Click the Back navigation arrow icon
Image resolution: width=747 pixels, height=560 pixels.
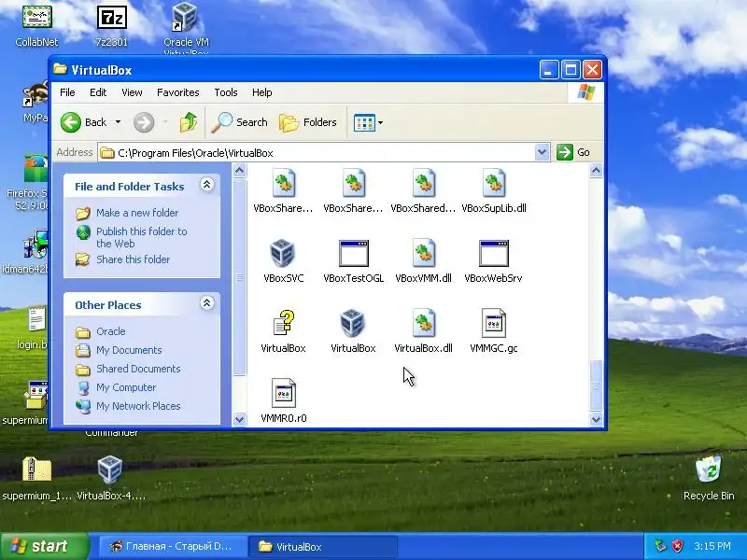tap(71, 122)
